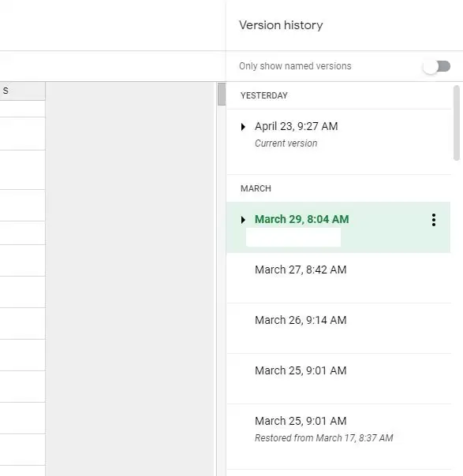Viewport: 463px width, 476px height.
Task: Open the March 26, 9:14 AM version
Action: click(338, 328)
